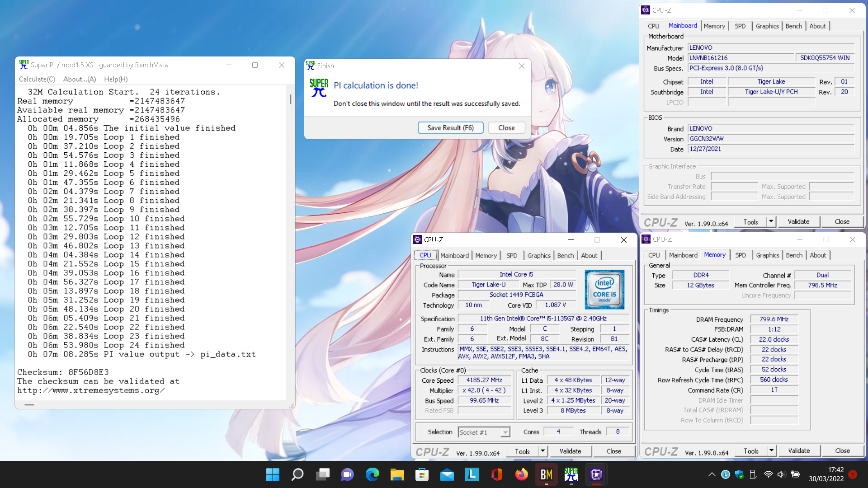Open About tab in Mainboard window

[x=817, y=26]
